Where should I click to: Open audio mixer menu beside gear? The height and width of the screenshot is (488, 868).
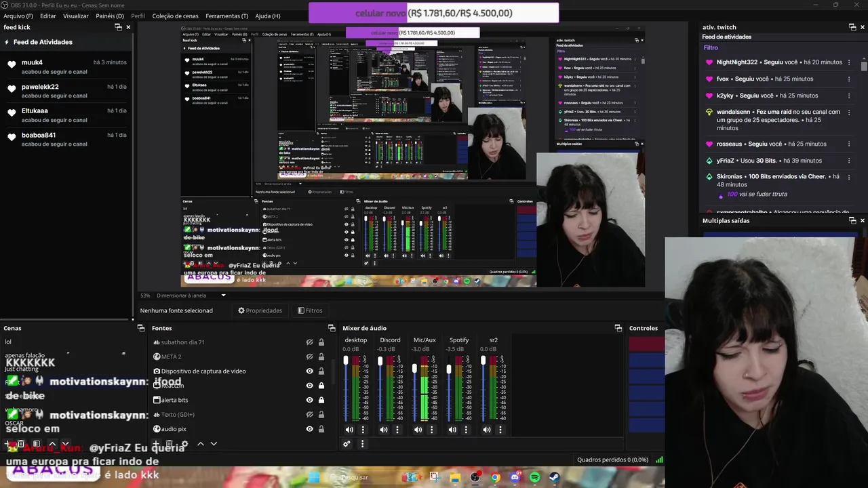(362, 444)
